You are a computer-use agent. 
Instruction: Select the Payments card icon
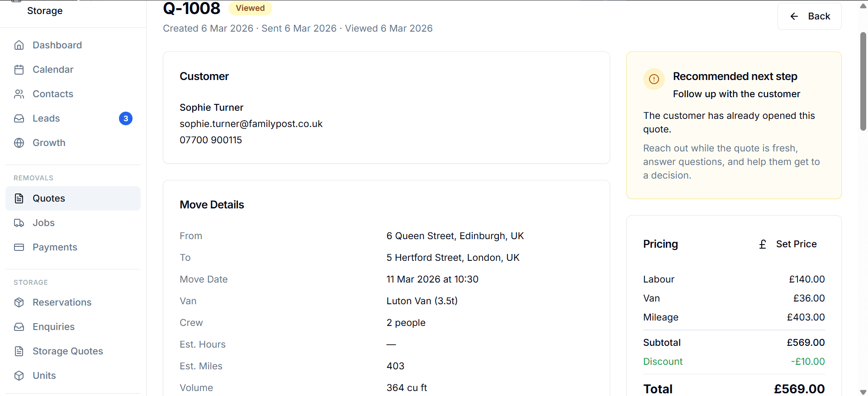pos(19,247)
